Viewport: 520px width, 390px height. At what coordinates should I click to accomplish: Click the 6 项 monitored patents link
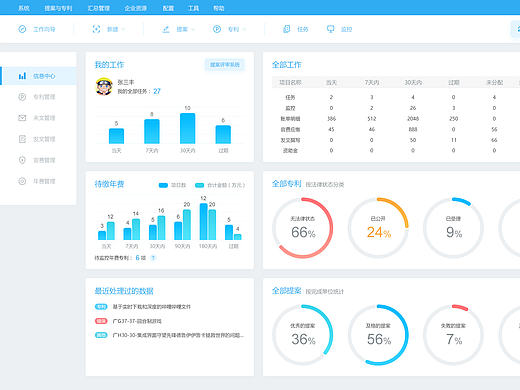point(141,258)
